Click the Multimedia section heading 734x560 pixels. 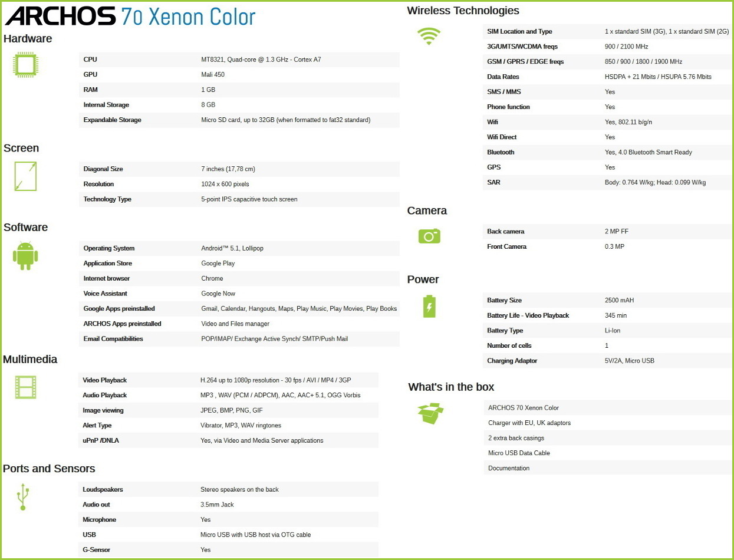pos(30,360)
